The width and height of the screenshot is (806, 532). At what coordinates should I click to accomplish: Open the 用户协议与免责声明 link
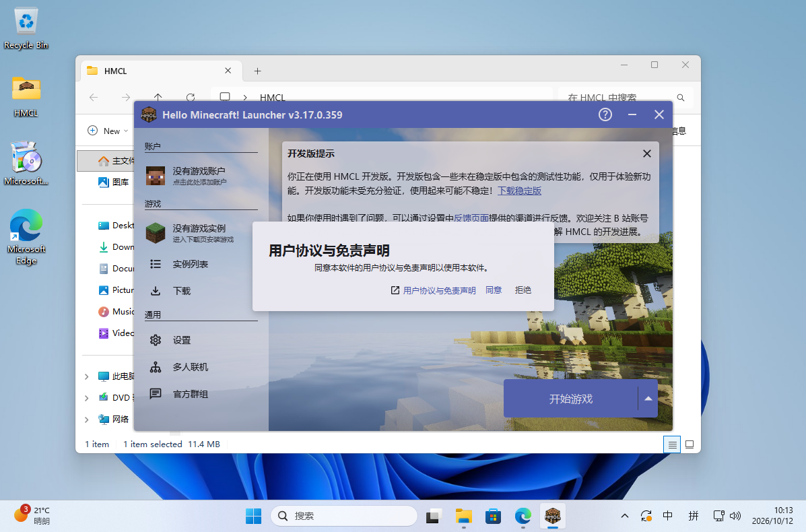[434, 290]
